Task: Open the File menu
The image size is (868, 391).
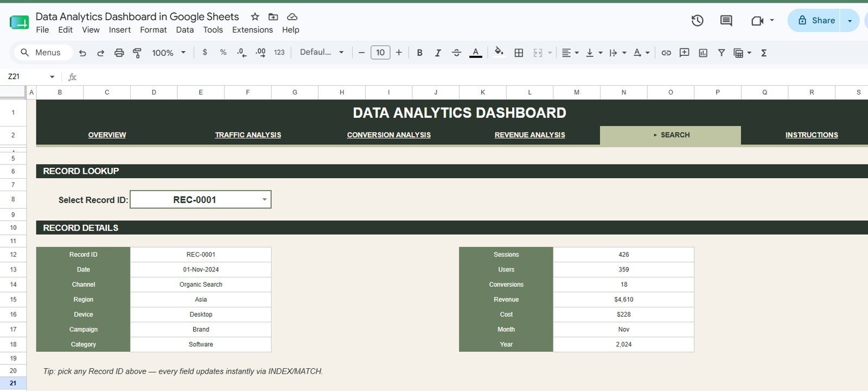Action: click(x=42, y=30)
